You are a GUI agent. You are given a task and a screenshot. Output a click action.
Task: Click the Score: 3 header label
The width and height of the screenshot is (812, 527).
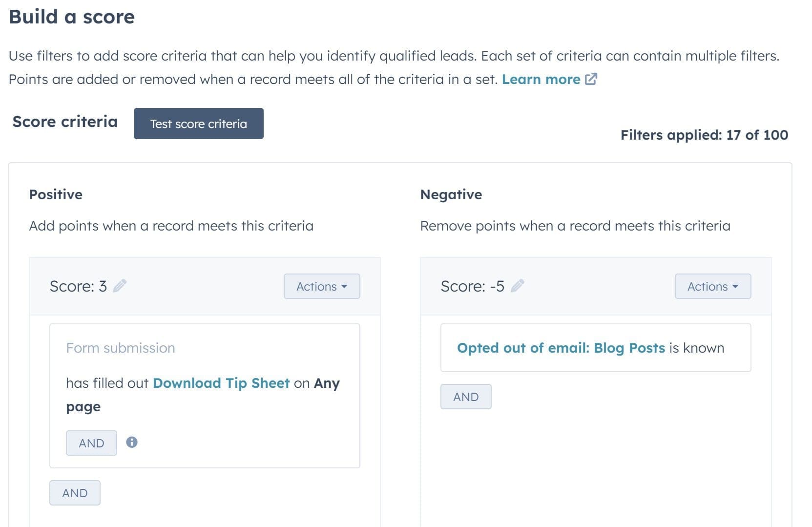[x=79, y=286]
